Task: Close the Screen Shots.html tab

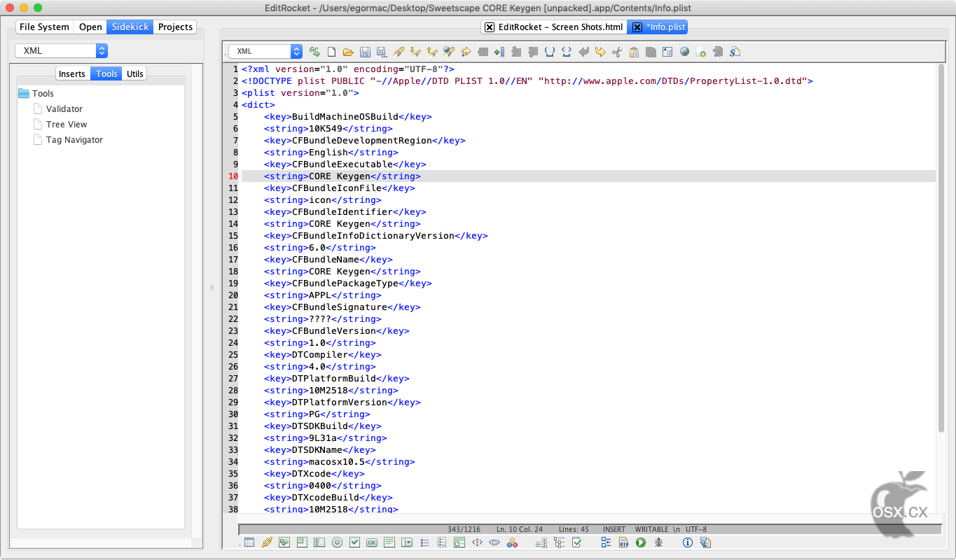Action: [x=490, y=27]
